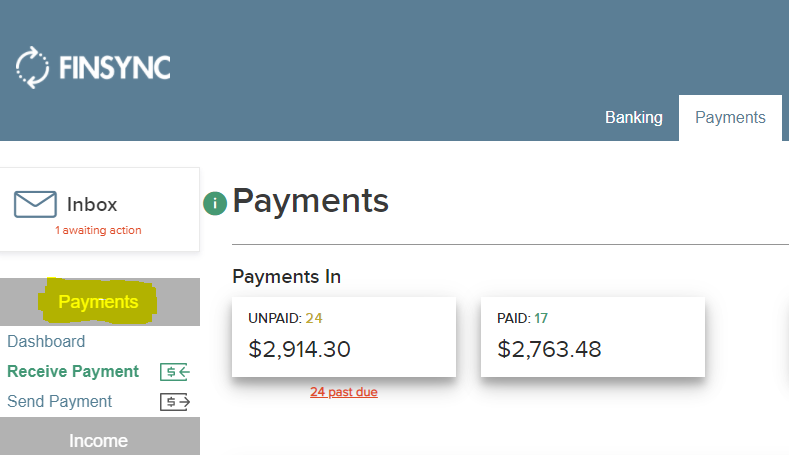789x455 pixels.
Task: Click the $2,914.30 unpaid amount
Action: (299, 349)
